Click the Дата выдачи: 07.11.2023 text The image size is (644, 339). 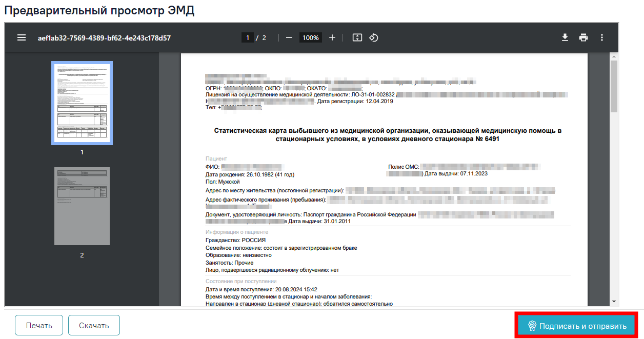[456, 174]
